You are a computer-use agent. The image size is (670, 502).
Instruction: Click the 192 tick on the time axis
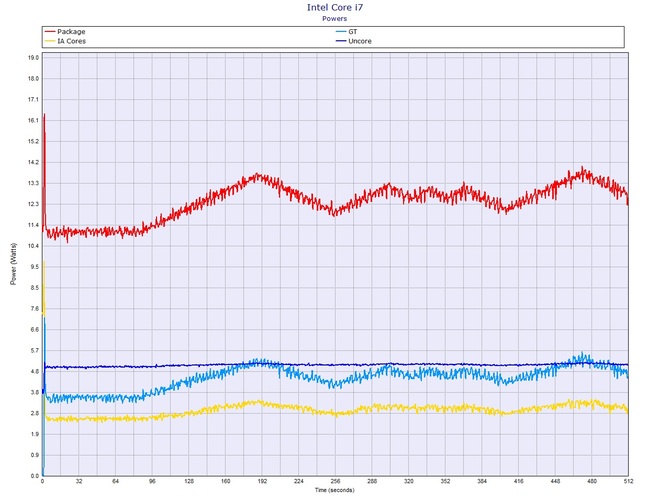pyautogui.click(x=262, y=481)
